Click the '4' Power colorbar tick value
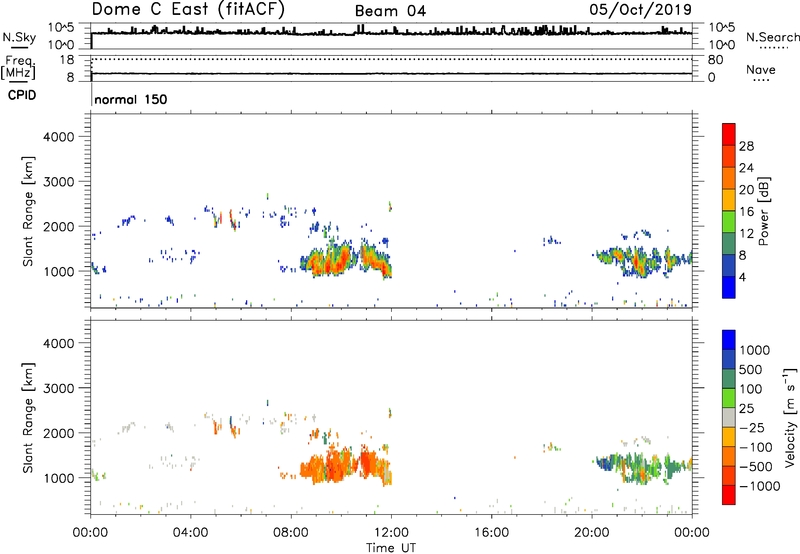The width and height of the screenshot is (800, 554). (742, 277)
